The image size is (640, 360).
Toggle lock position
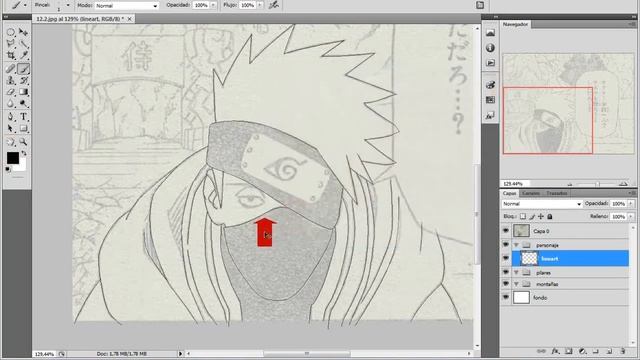tap(541, 216)
